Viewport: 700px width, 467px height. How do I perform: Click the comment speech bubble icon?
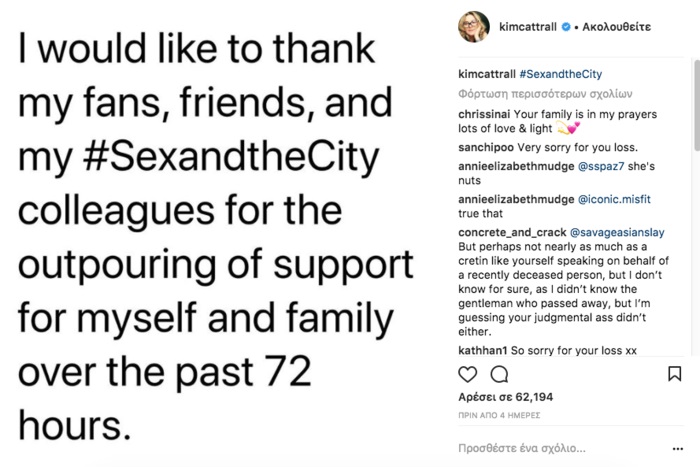pyautogui.click(x=499, y=374)
